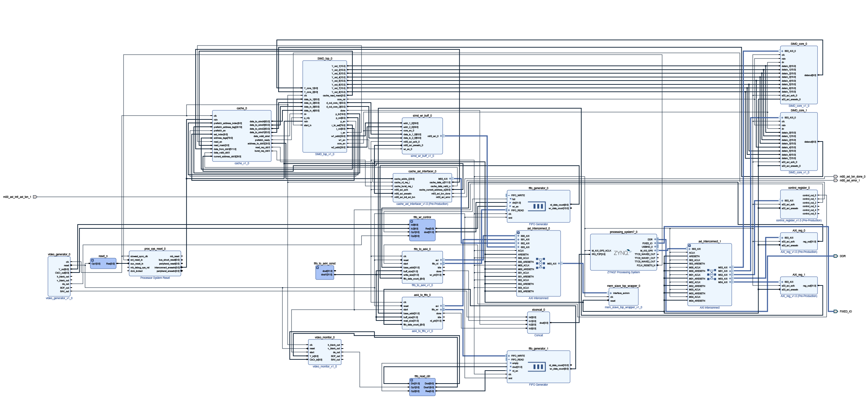Click the hierarchy icon on fifo_wr_control
The width and height of the screenshot is (868, 413).
pos(412,221)
